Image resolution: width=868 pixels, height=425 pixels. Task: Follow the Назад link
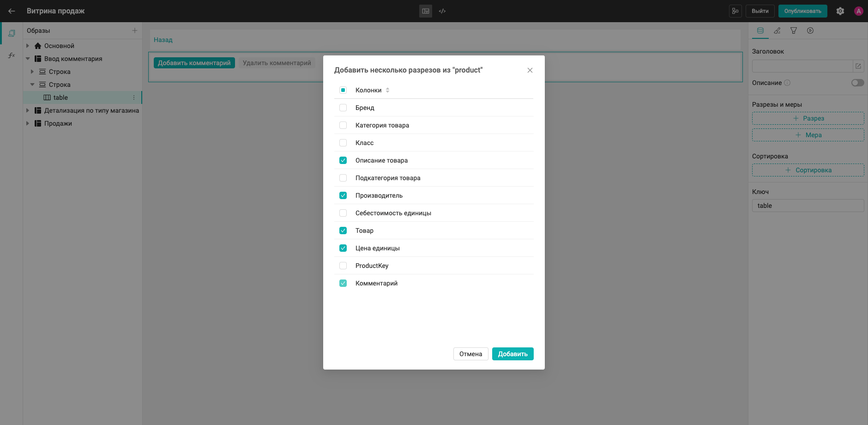click(163, 40)
